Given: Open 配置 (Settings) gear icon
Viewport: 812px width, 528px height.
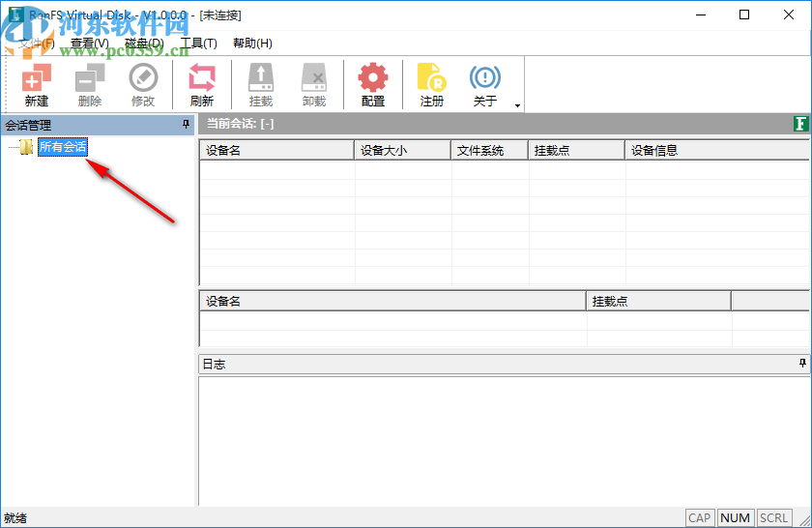Looking at the screenshot, I should (373, 84).
